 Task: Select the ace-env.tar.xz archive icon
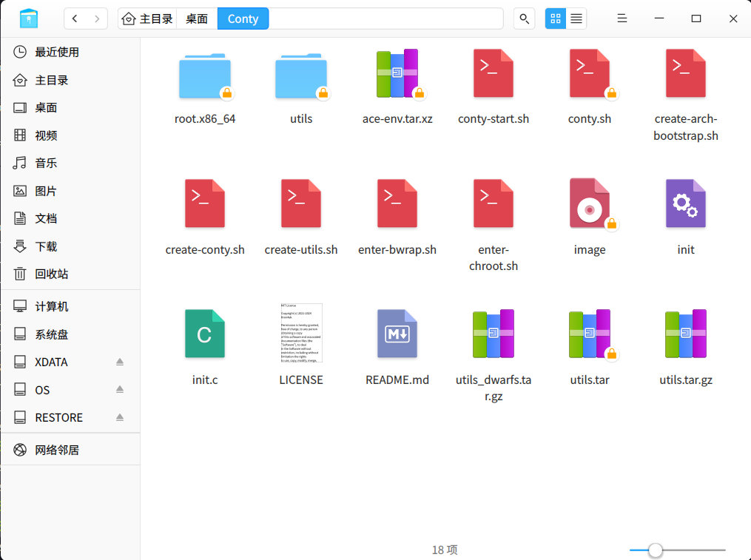[397, 73]
